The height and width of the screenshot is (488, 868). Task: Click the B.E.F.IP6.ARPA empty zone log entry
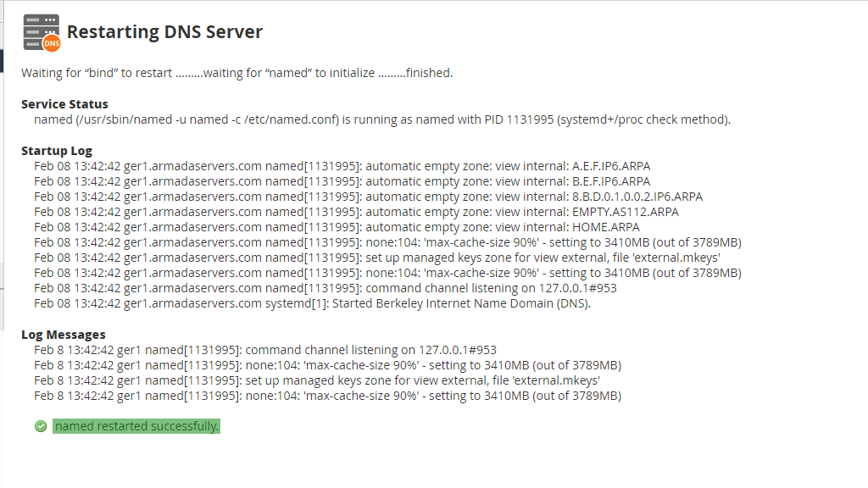(x=342, y=181)
